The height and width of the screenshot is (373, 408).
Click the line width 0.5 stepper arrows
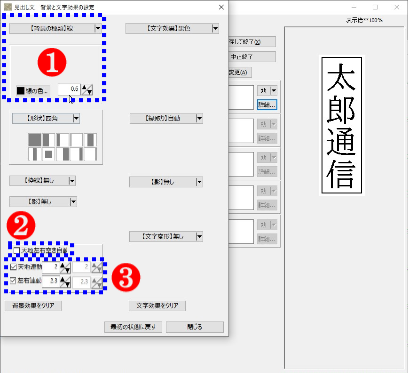[x=87, y=90]
